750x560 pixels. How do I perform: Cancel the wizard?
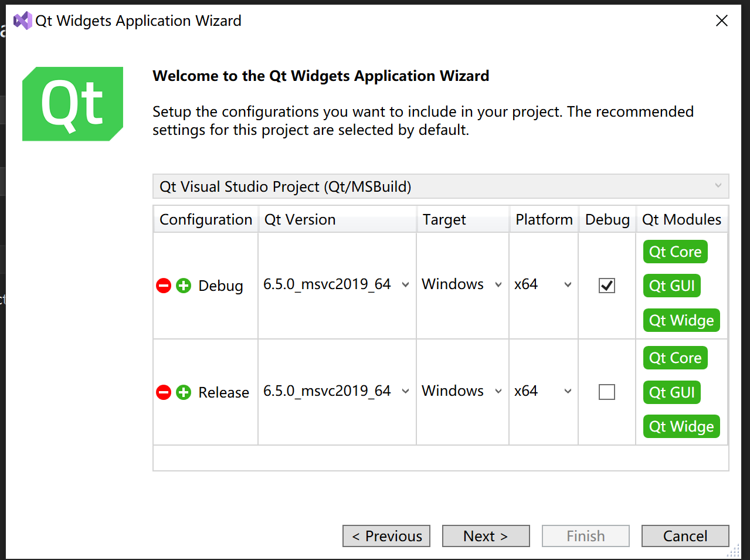(685, 536)
